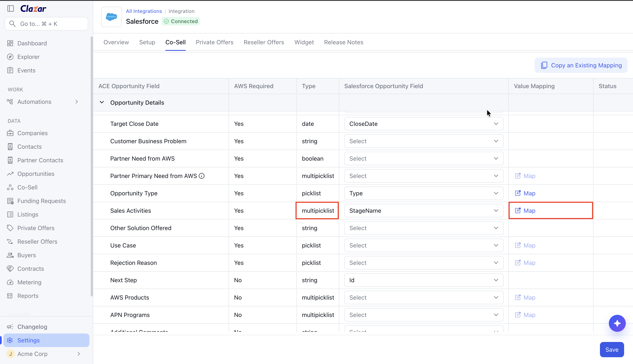
Task: Click the Contacts icon
Action: click(x=10, y=146)
